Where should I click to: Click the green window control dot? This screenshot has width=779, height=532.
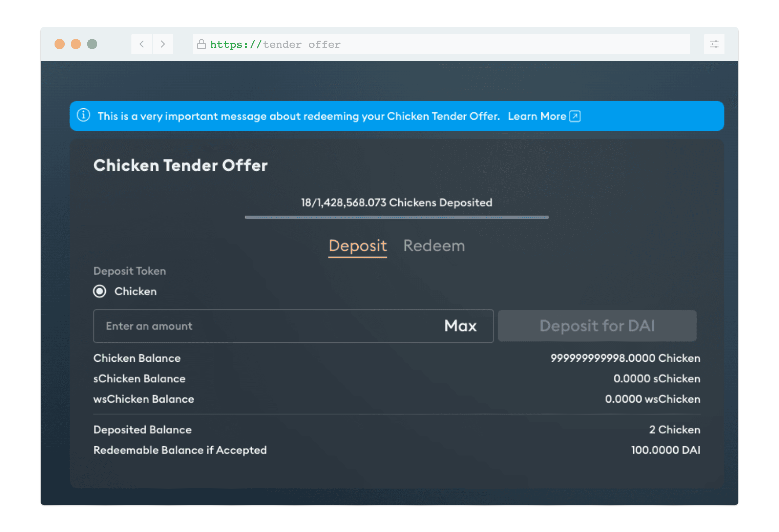tap(92, 44)
